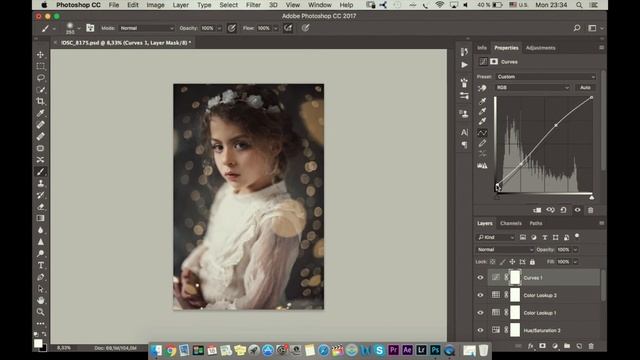The height and width of the screenshot is (360, 640).
Task: Click the midpoint control on the curve
Action: pos(556,125)
